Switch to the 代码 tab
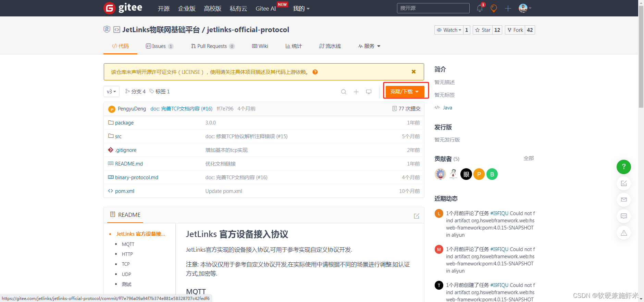This screenshot has width=644, height=302. pyautogui.click(x=120, y=46)
